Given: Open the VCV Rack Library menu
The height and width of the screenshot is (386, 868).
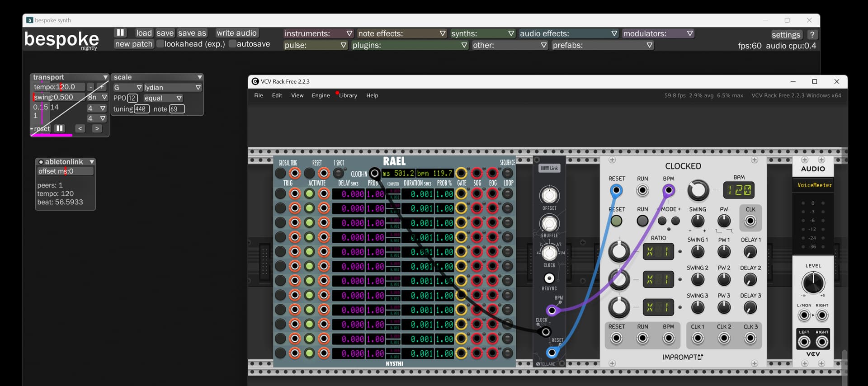Looking at the screenshot, I should tap(348, 95).
